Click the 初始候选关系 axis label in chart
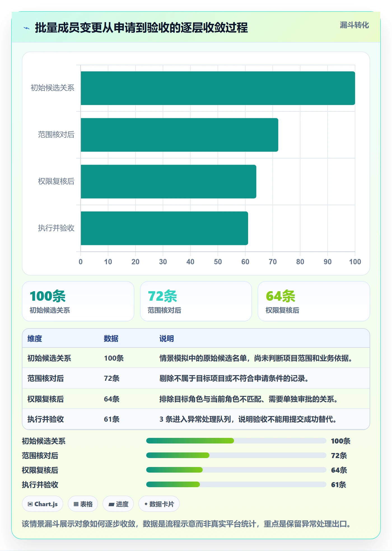 pyautogui.click(x=53, y=88)
